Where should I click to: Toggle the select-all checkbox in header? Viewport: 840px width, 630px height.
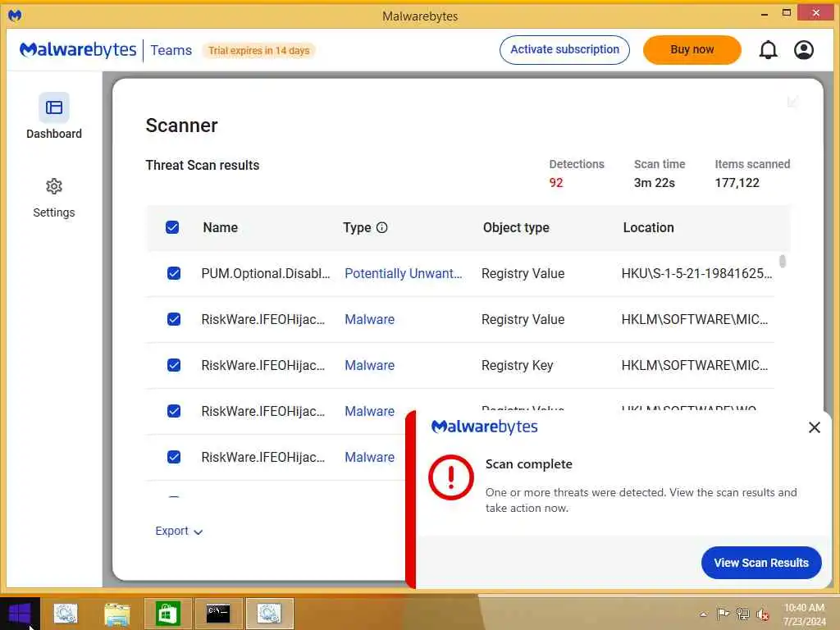(172, 228)
